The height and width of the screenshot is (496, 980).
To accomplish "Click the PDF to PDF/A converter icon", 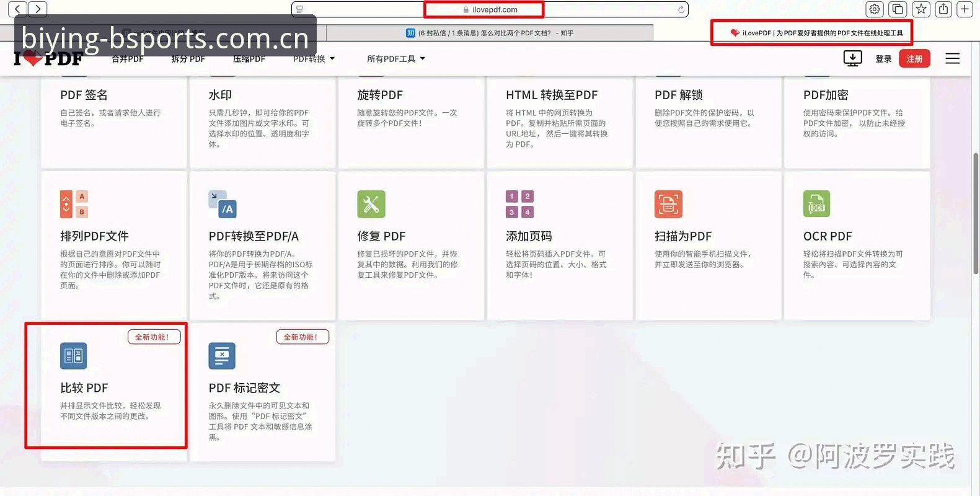I will [223, 204].
